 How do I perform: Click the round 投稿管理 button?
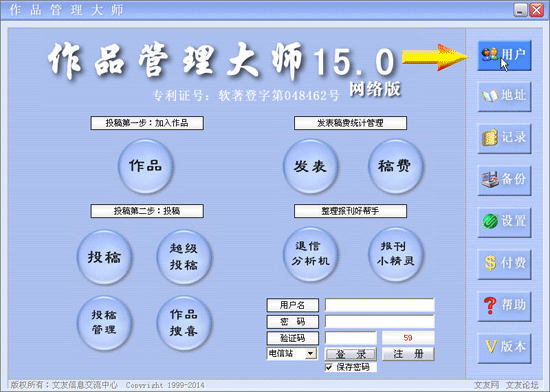[x=105, y=323]
